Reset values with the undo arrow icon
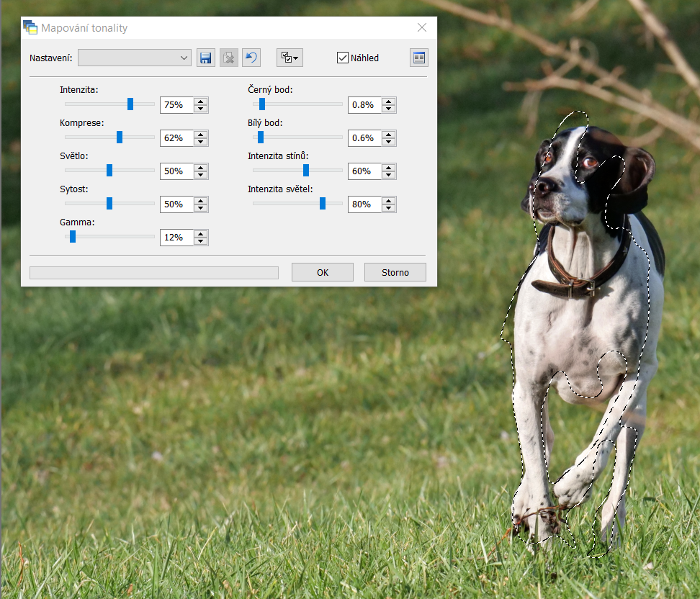Screen dimensions: 700x599 point(251,58)
